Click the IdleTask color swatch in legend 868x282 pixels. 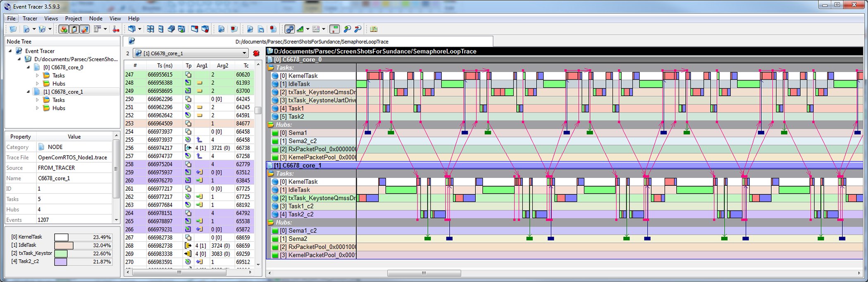[x=63, y=245]
